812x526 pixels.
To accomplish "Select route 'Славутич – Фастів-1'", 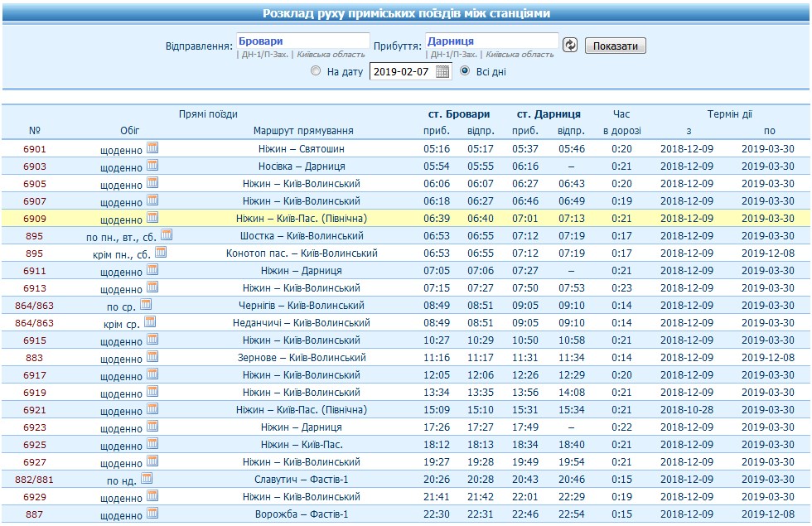I will (302, 480).
